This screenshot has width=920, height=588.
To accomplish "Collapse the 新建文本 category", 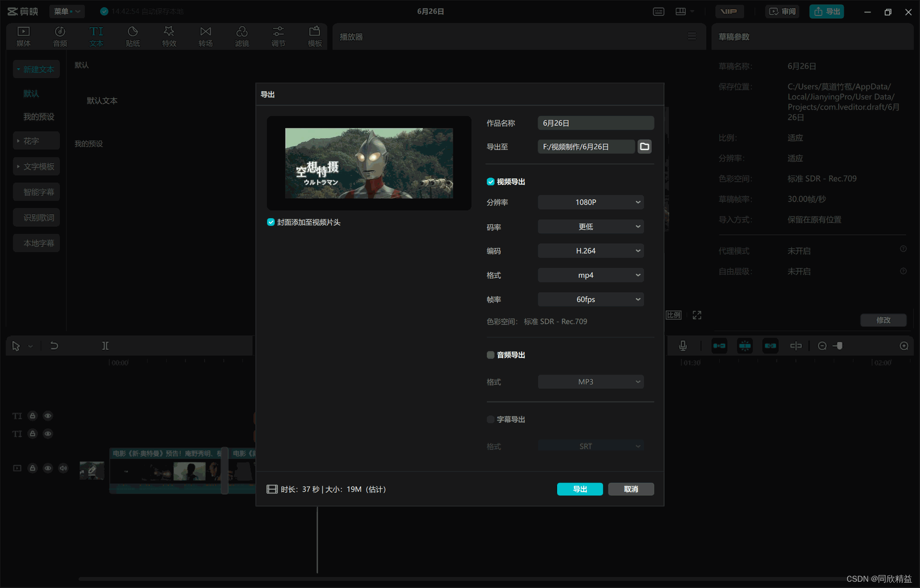I will click(36, 69).
